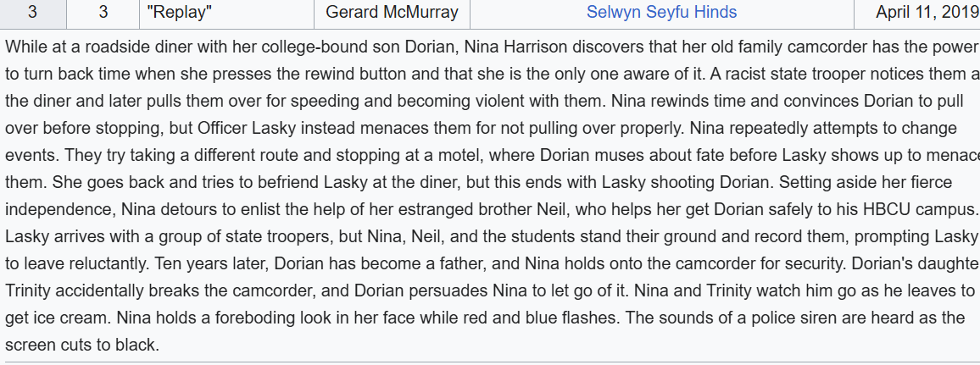Click the "Replay" episode title cell
Screen dimensions: 980x365
coord(226,13)
